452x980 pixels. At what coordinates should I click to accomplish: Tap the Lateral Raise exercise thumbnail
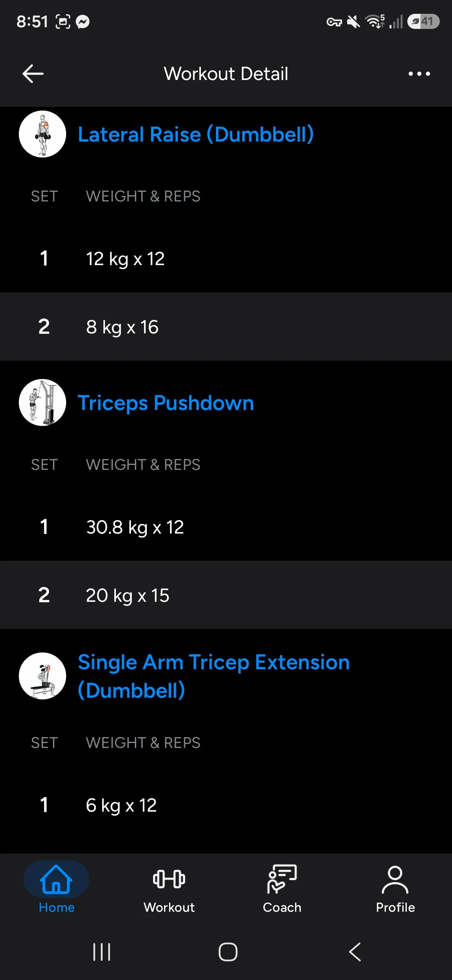click(x=42, y=134)
